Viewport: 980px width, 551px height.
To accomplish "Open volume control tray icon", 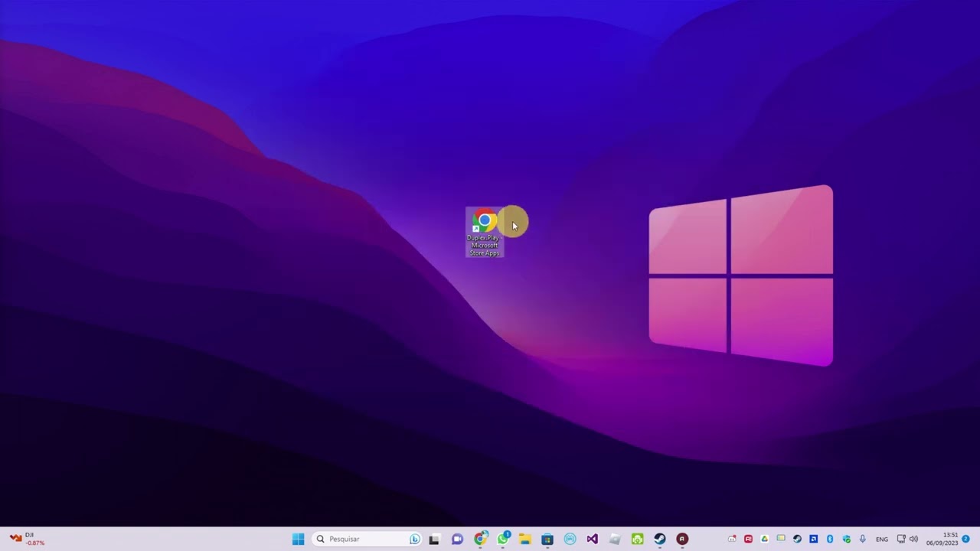I will [x=913, y=540].
